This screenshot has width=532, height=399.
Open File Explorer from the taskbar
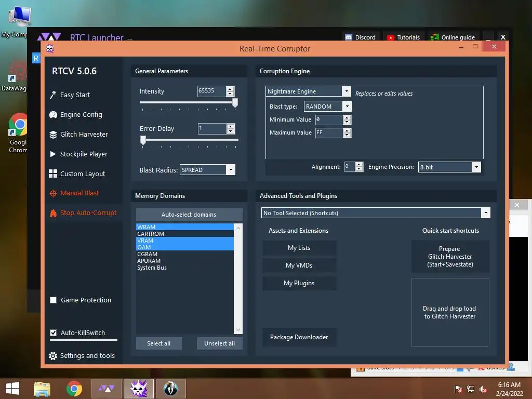coord(42,389)
